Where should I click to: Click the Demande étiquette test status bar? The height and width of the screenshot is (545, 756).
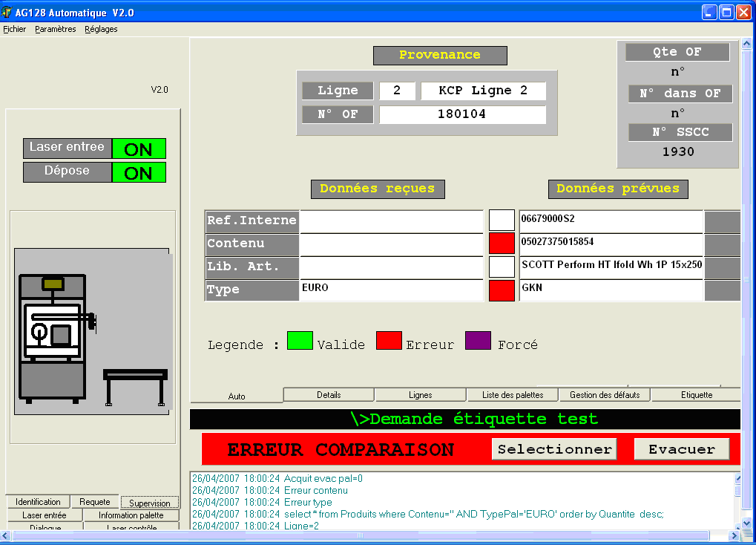465,419
